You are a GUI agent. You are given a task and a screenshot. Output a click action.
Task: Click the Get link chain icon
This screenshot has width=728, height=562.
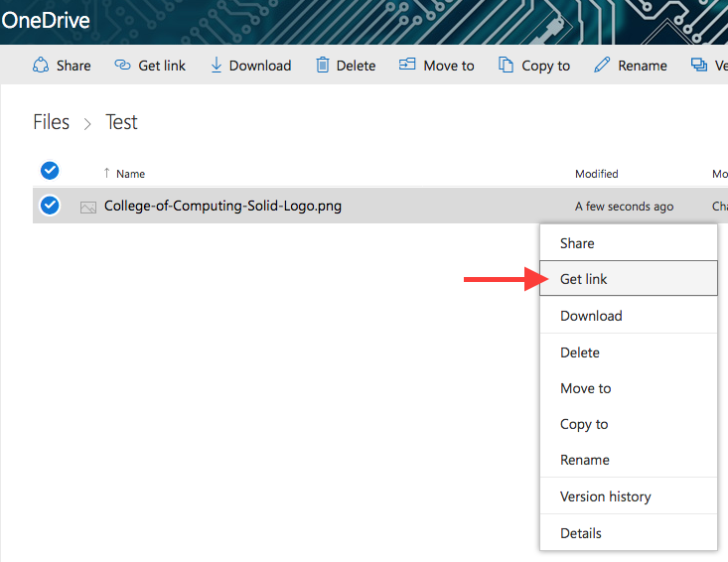(x=123, y=66)
